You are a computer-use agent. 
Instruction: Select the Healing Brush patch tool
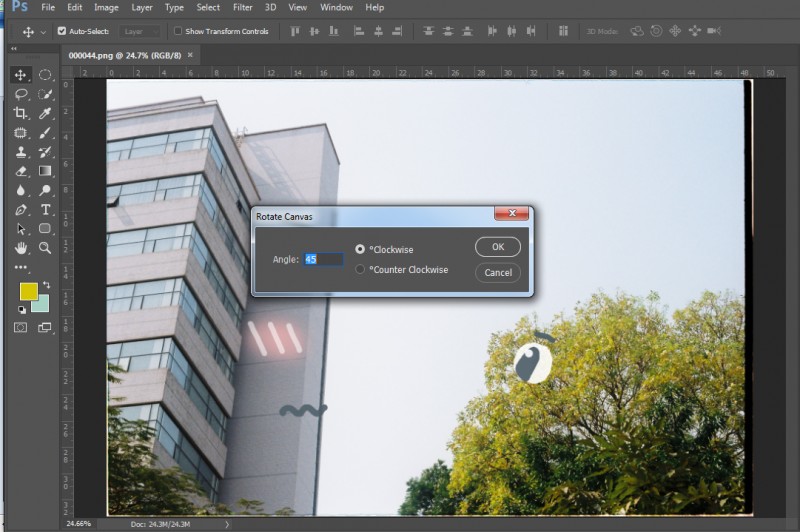[x=20, y=133]
